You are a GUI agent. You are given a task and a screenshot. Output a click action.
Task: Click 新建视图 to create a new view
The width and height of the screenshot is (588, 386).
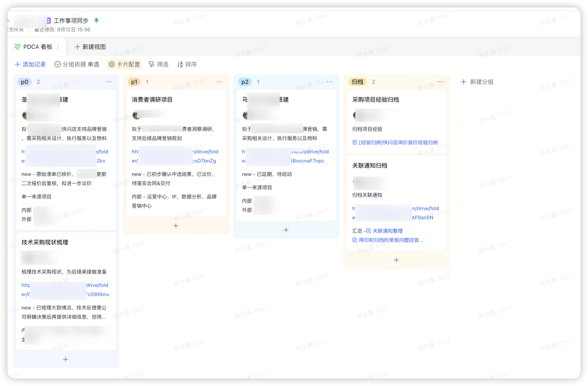click(x=90, y=47)
